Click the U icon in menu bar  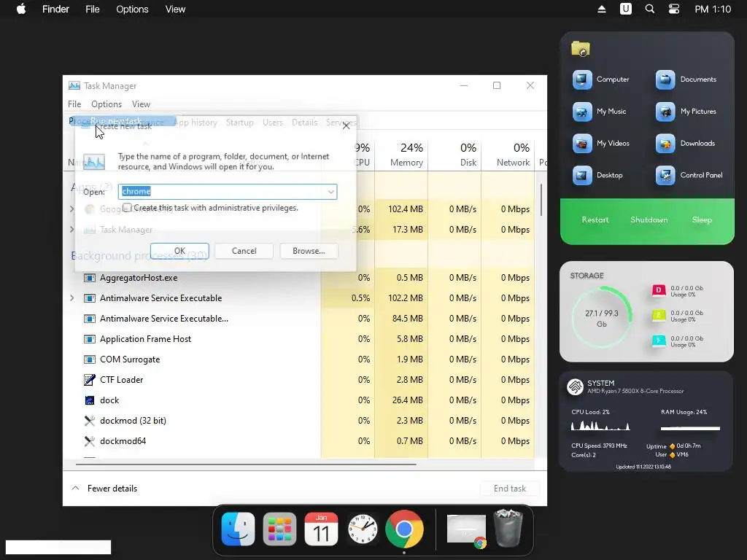coord(625,9)
